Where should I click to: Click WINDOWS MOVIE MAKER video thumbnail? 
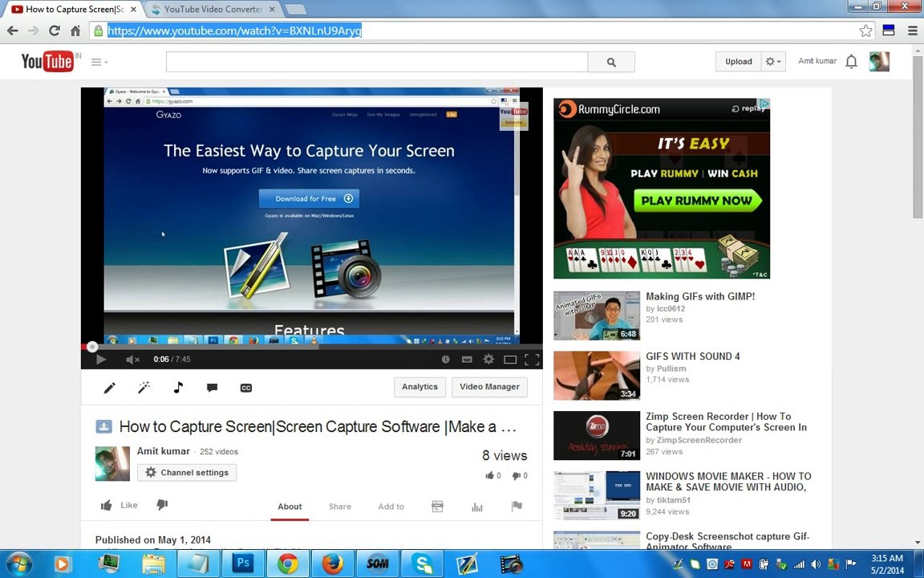point(597,495)
